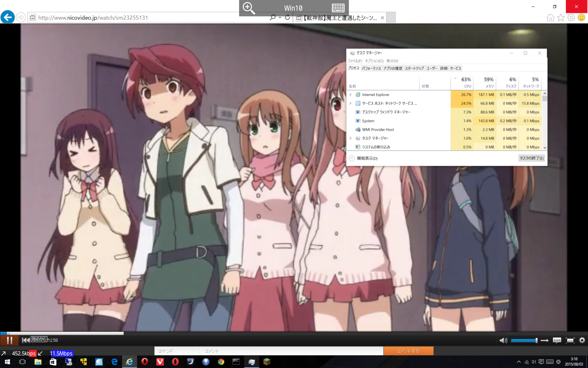The image size is (588, 368).
Task: Sort by the 名前 column header
Action: tap(383, 83)
